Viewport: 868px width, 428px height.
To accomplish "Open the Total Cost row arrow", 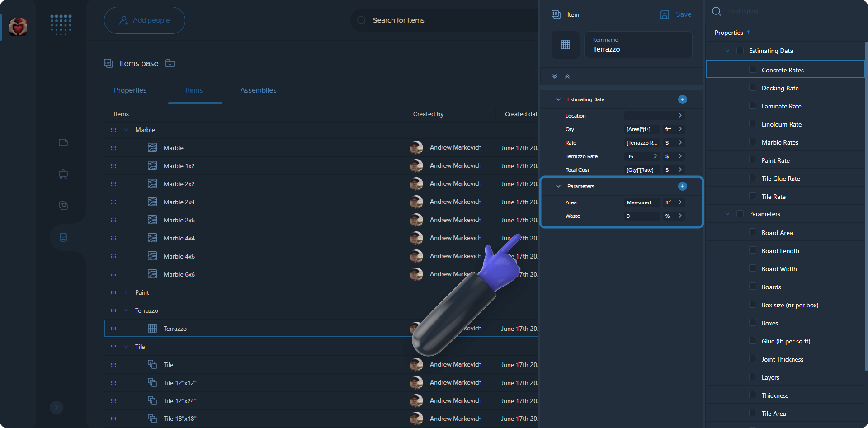I will (680, 170).
